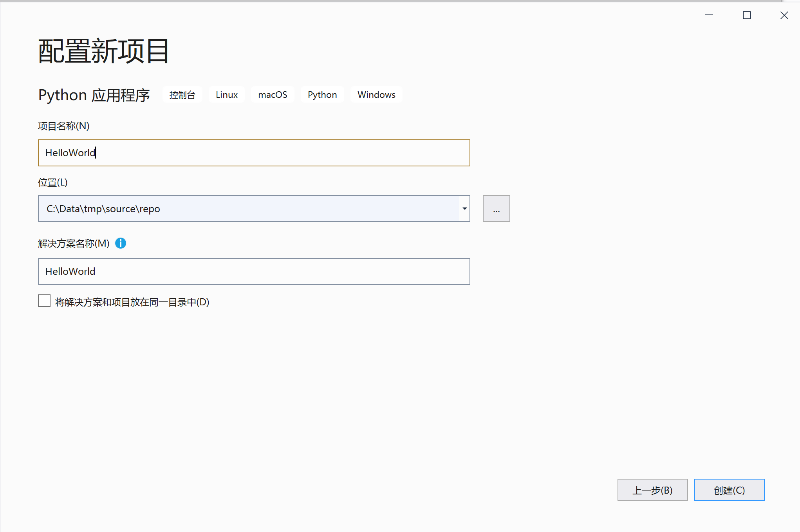Click the 解决方案名称 input field
Viewport: 800px width, 532px height.
click(x=254, y=271)
